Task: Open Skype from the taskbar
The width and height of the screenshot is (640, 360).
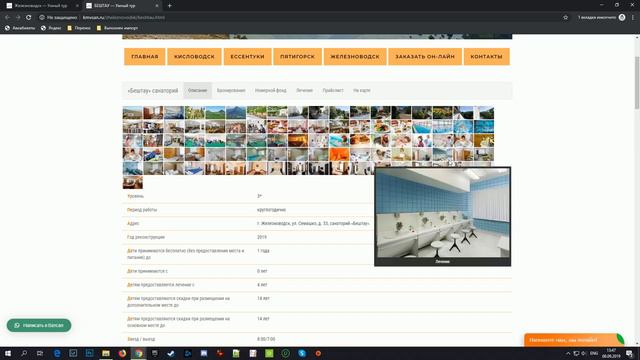Action: tap(302, 353)
